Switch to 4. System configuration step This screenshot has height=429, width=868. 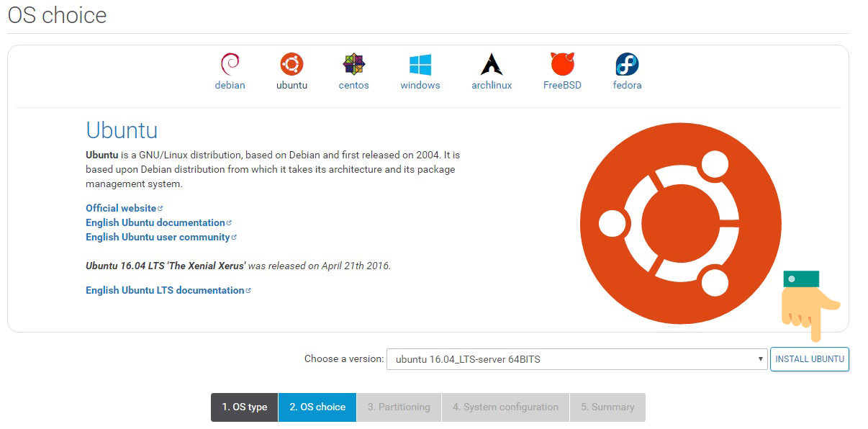tap(505, 407)
